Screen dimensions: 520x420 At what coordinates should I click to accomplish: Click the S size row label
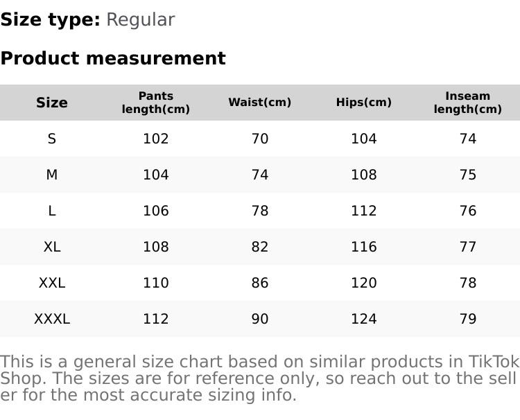(52, 139)
